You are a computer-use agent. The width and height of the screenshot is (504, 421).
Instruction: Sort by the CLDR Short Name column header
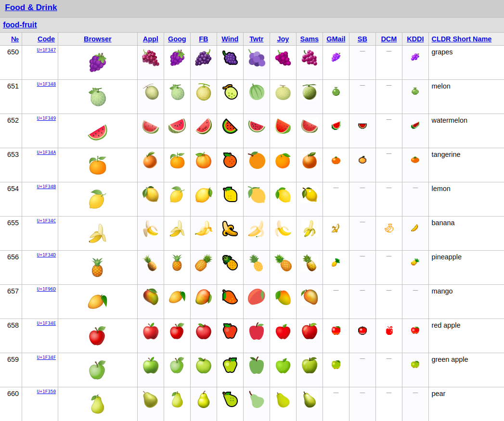click(x=462, y=39)
